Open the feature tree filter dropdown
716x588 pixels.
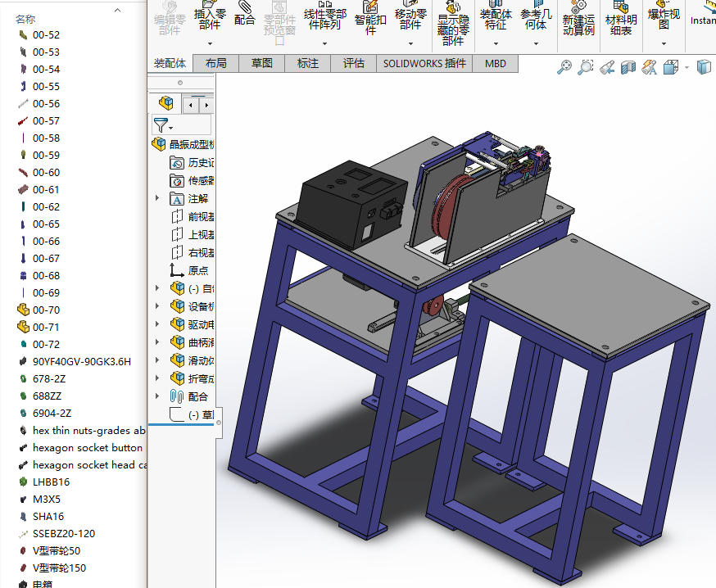click(163, 125)
